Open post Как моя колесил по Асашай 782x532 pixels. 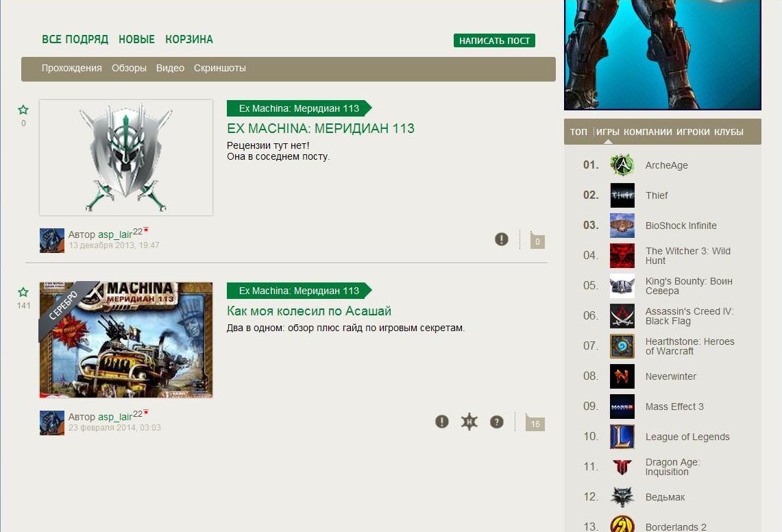pos(308,311)
